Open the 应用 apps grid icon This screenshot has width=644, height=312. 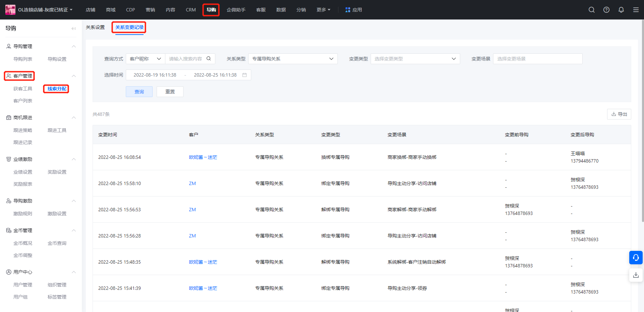coord(348,10)
